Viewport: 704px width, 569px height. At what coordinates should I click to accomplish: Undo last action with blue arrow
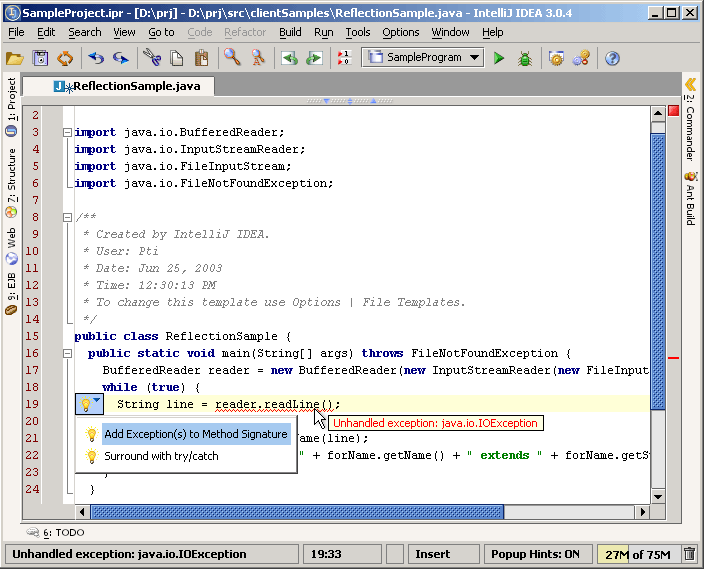[96, 58]
